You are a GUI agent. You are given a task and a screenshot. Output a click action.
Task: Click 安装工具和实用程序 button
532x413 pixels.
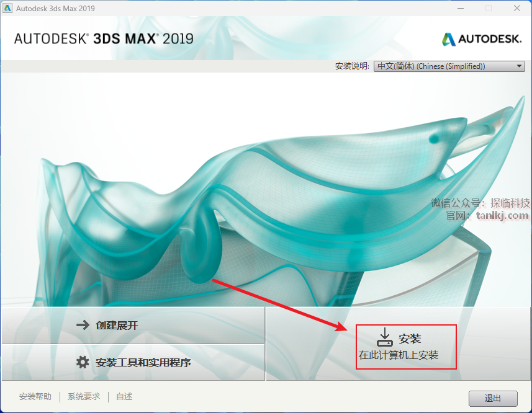point(133,363)
